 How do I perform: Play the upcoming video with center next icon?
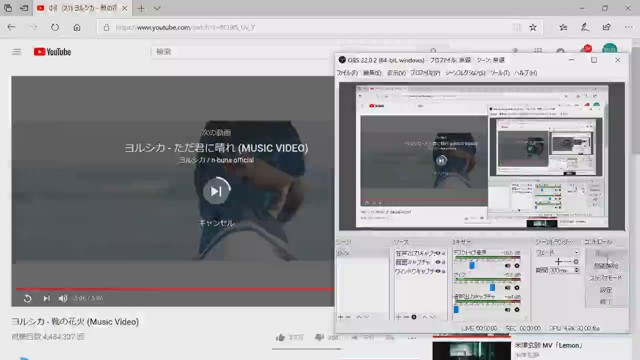(216, 191)
